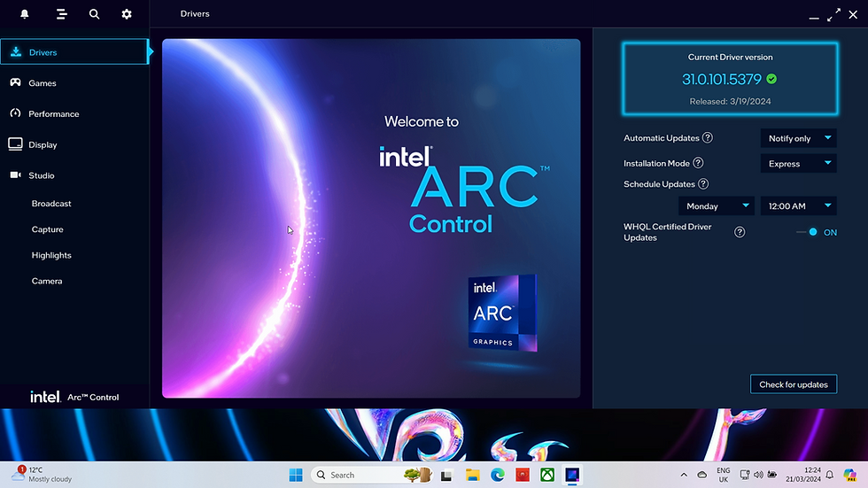The width and height of the screenshot is (868, 488).
Task: Click the Installation Mode help icon
Action: (698, 163)
